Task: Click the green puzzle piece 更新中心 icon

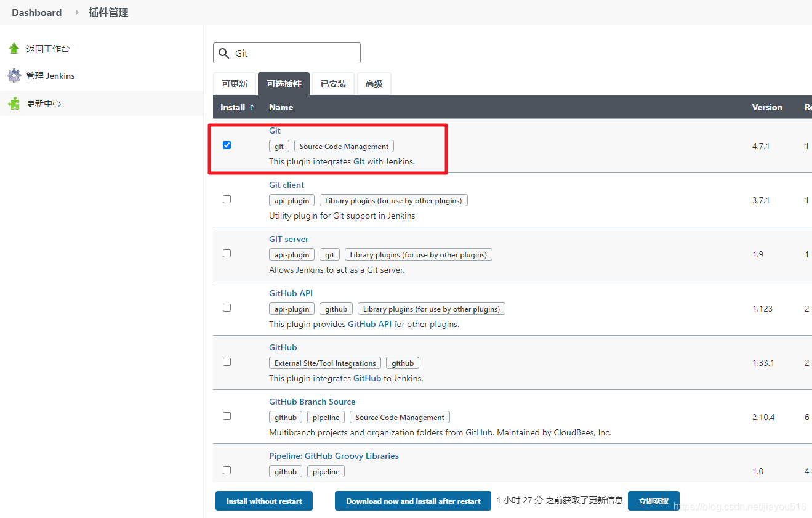Action: [x=14, y=103]
